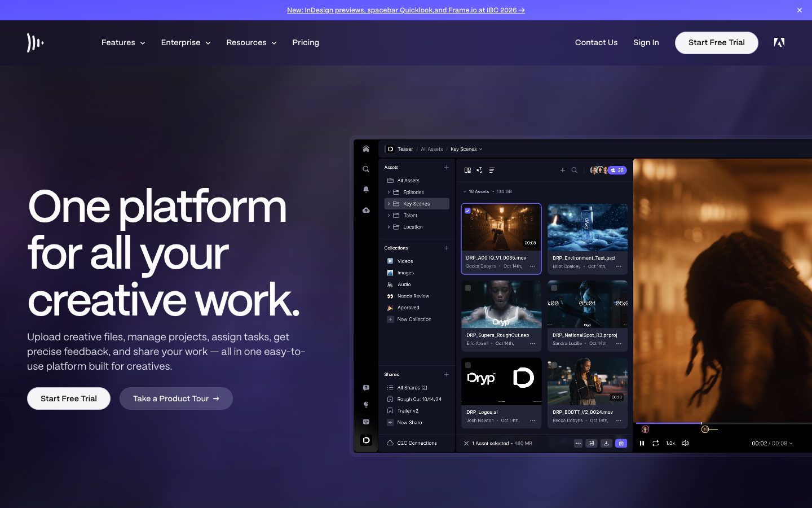The height and width of the screenshot is (508, 812).
Task: Check the DRP_NationalSpot_R3.prproj checkbox
Action: point(554,288)
